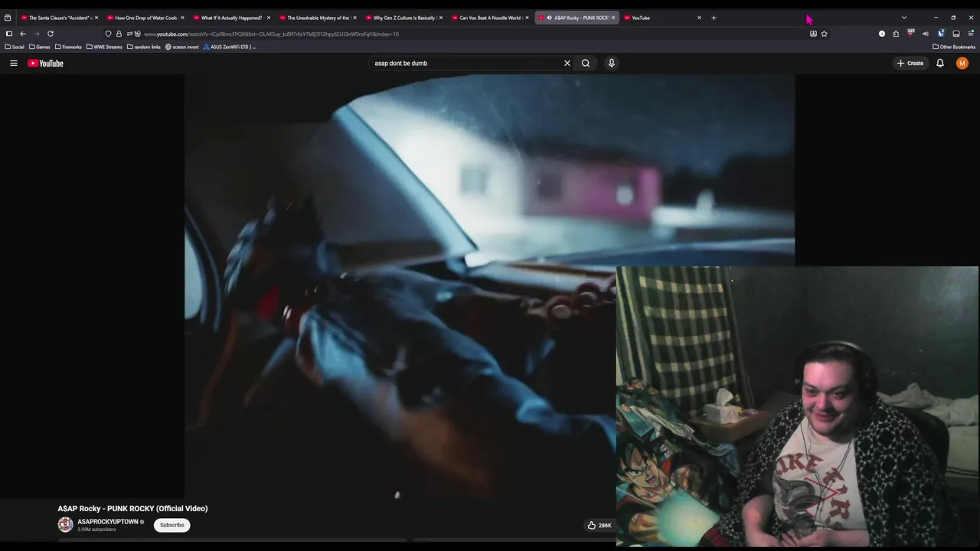Click the video title A$AP Rocky - PUNK ROCKY
Screen dimensions: 980x551
(x=132, y=508)
